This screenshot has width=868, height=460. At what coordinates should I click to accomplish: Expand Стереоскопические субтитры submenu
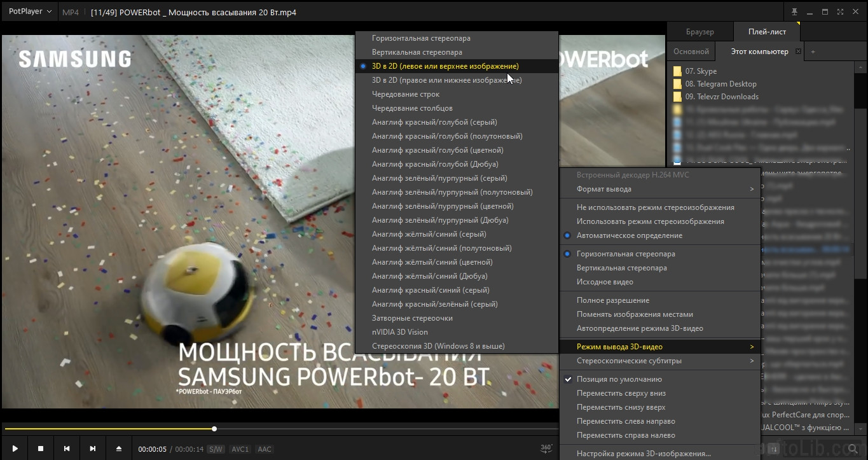(660, 361)
